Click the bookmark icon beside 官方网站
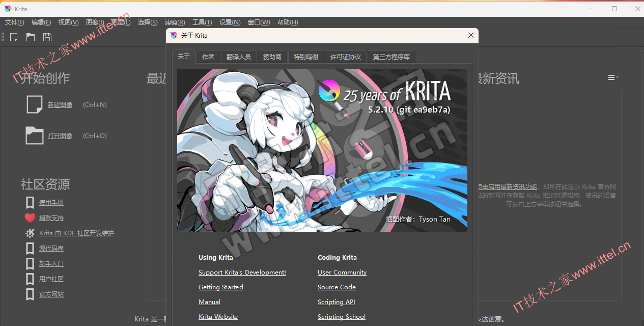Image resolution: width=644 pixels, height=326 pixels. pyautogui.click(x=30, y=294)
